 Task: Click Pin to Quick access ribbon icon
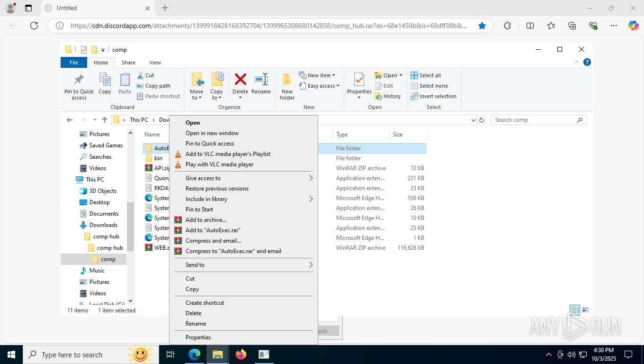pos(79,87)
